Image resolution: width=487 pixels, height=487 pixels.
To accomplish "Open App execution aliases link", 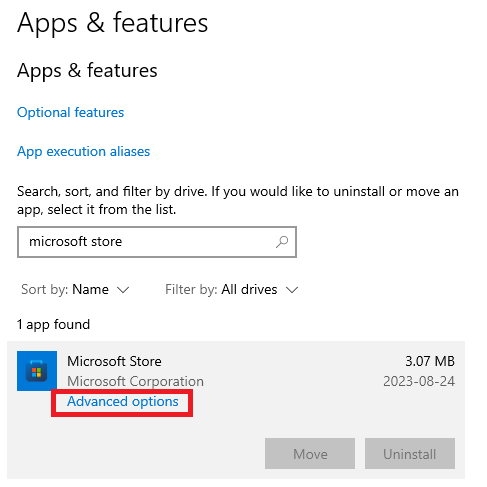I will point(83,152).
